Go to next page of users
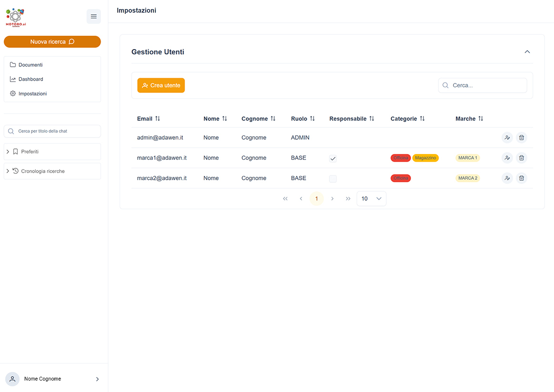This screenshot has height=392, width=554. point(332,199)
